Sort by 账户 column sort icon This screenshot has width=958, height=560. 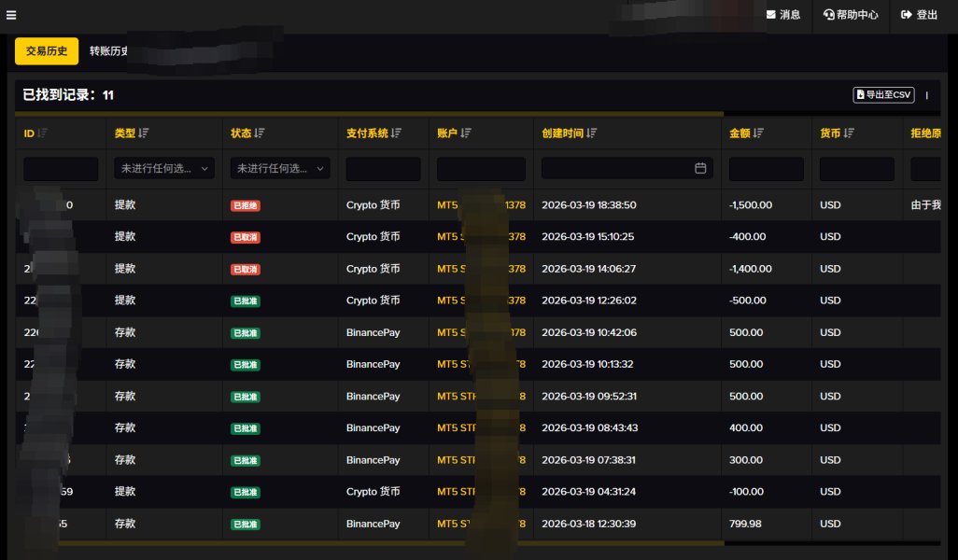465,133
